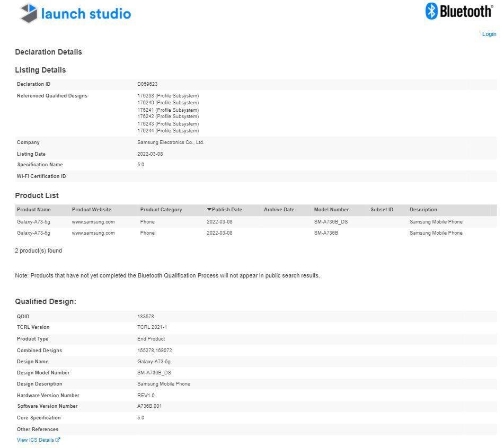
Task: Open the Login page
Action: (489, 33)
